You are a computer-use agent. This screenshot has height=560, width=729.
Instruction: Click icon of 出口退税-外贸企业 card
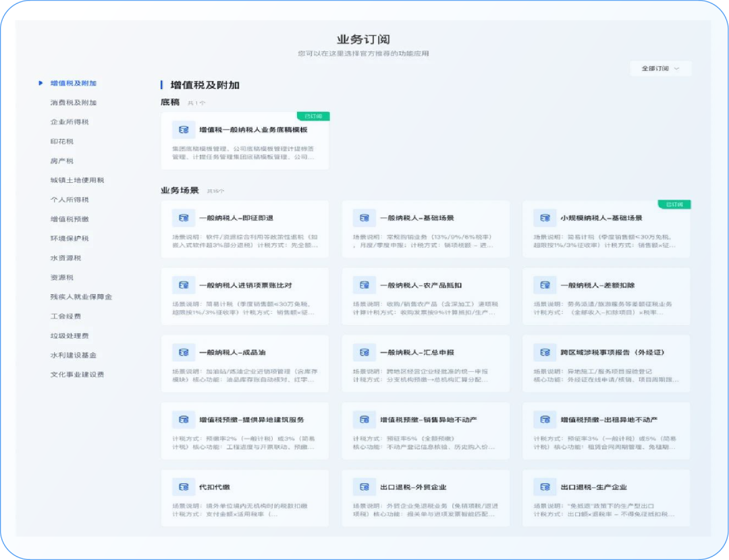[x=364, y=487]
